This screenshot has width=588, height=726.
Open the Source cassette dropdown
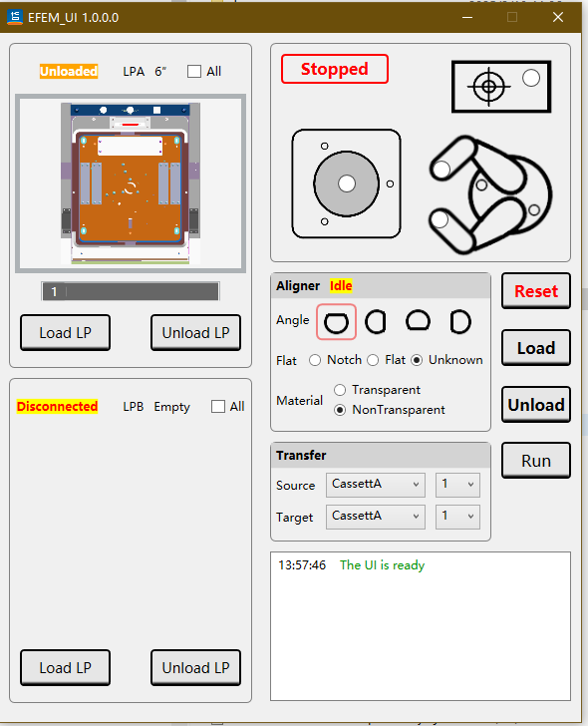(x=375, y=485)
